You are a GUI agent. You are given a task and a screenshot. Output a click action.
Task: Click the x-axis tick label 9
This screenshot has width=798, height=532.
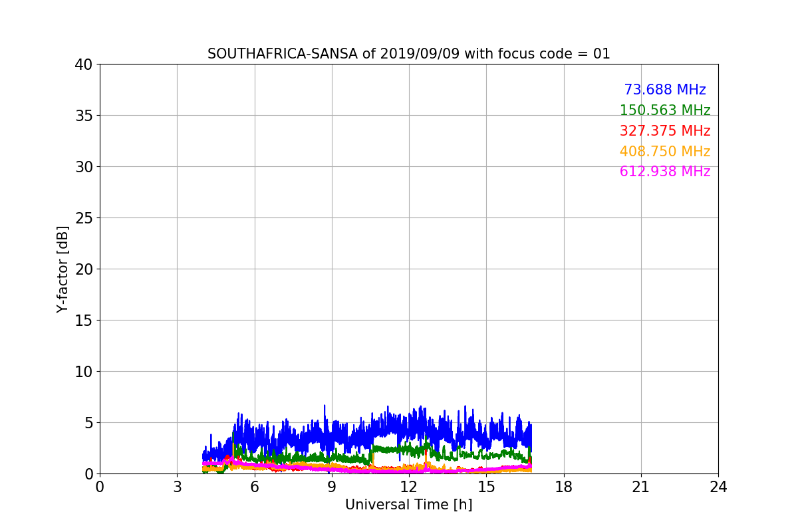point(331,487)
